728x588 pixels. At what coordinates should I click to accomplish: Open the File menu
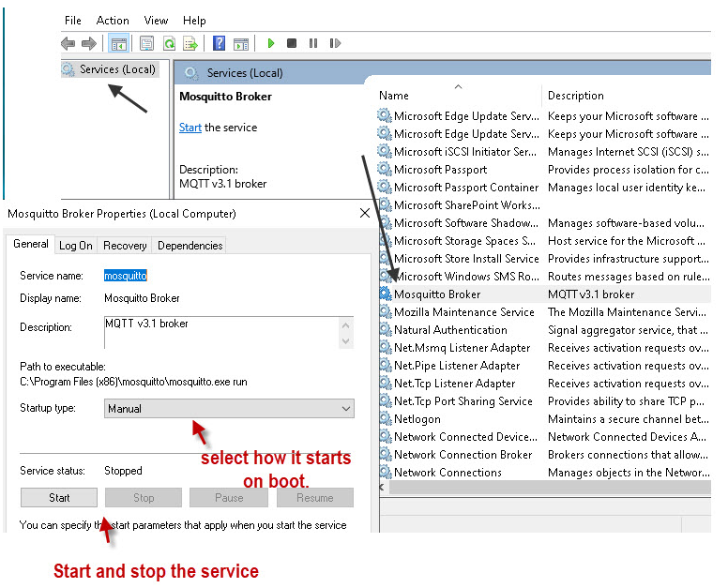[73, 21]
